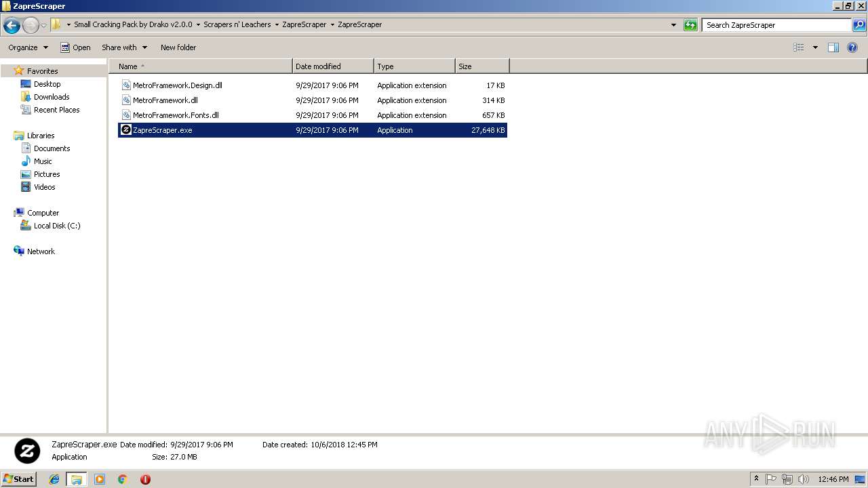Viewport: 868px width, 488px height.
Task: Open the recent pages dropdown arrow
Action: [x=44, y=25]
